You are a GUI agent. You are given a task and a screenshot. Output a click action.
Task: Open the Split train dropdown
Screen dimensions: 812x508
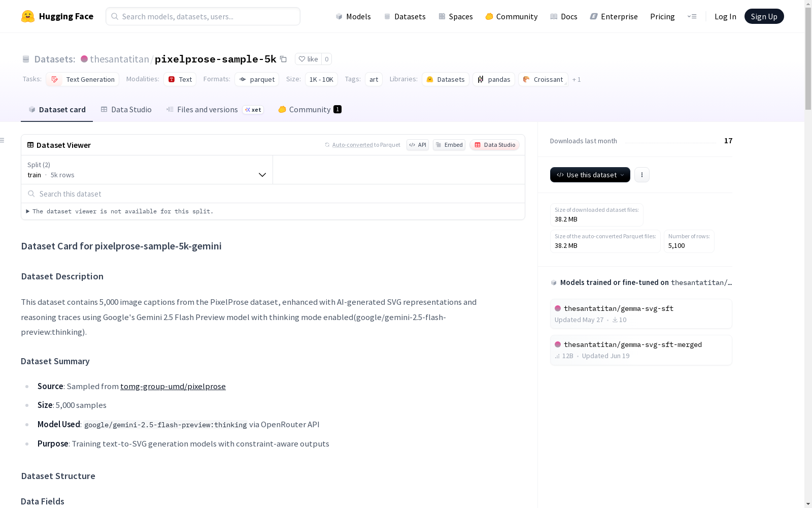147,170
